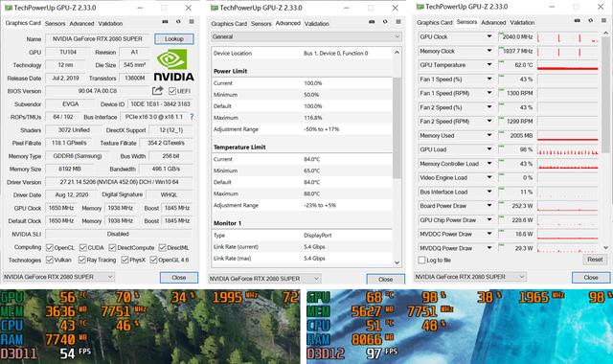
Task: Click the refresh icon in middle GPU-Z window
Action: (x=385, y=22)
